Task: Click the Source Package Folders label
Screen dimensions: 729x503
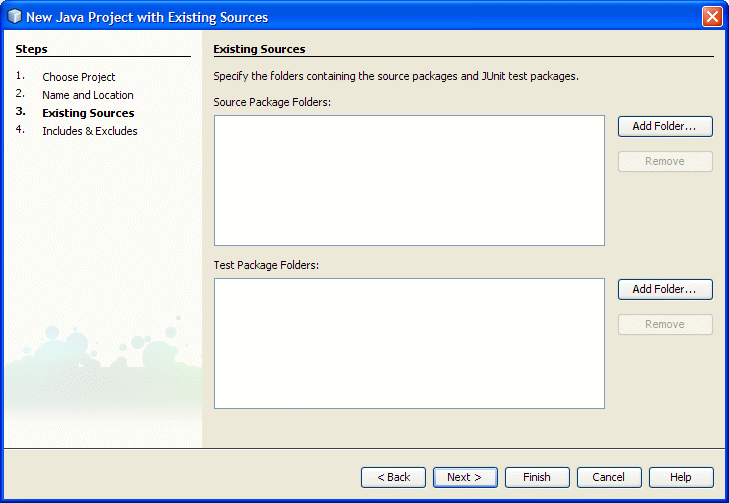Action: (272, 102)
